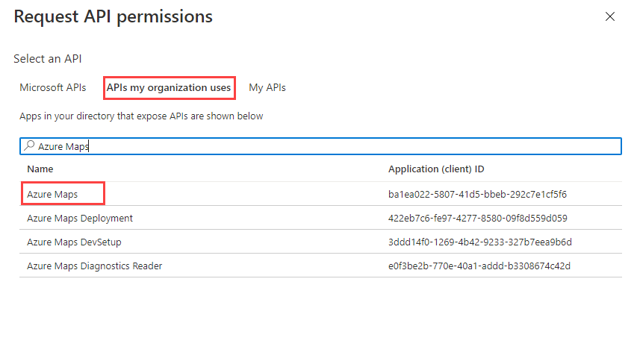Click the empty area below the results list
Viewport: 637px width, 364px height.
coord(321,321)
